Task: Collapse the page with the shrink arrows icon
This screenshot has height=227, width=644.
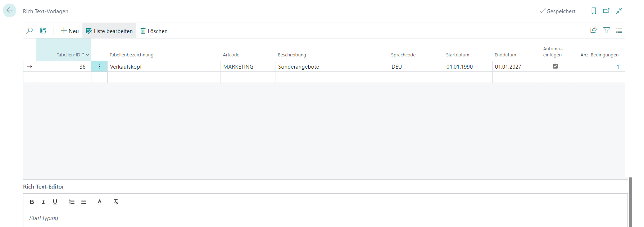Action: click(x=619, y=11)
